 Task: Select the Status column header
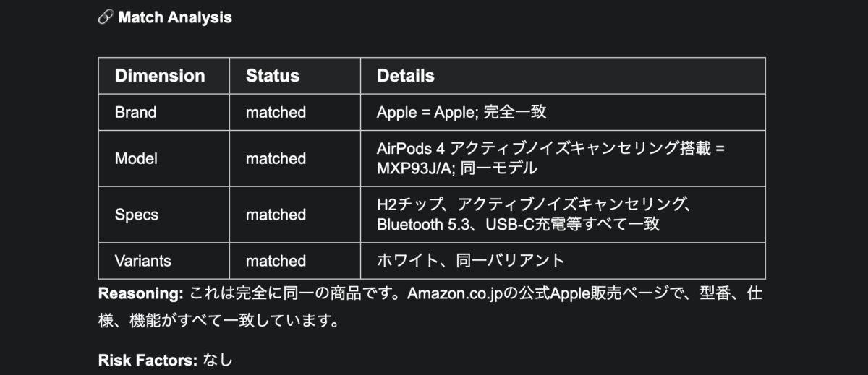click(273, 76)
